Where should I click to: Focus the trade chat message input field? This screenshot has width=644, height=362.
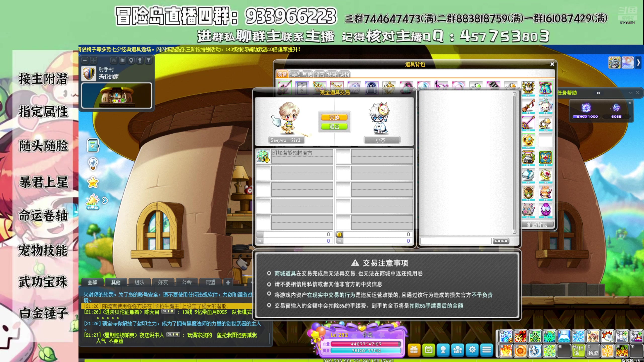tap(456, 241)
